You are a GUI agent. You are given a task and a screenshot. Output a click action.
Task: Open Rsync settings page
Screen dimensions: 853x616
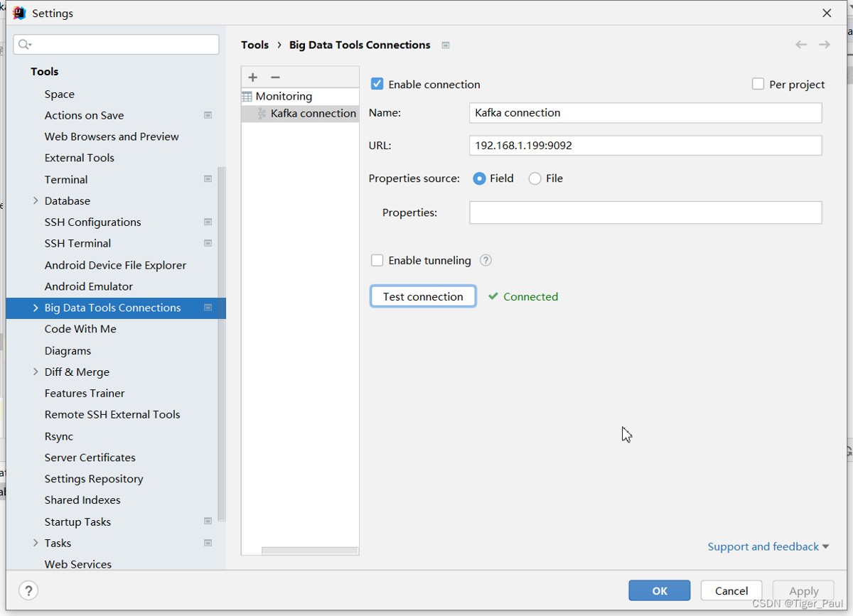(58, 436)
